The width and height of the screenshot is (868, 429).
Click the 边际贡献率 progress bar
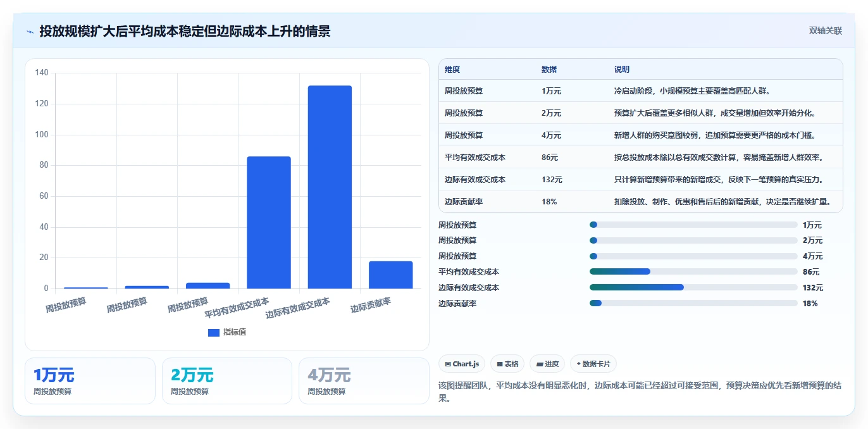click(693, 303)
